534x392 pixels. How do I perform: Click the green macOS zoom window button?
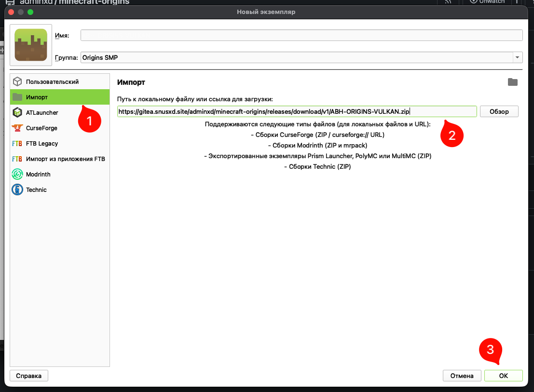pyautogui.click(x=31, y=12)
